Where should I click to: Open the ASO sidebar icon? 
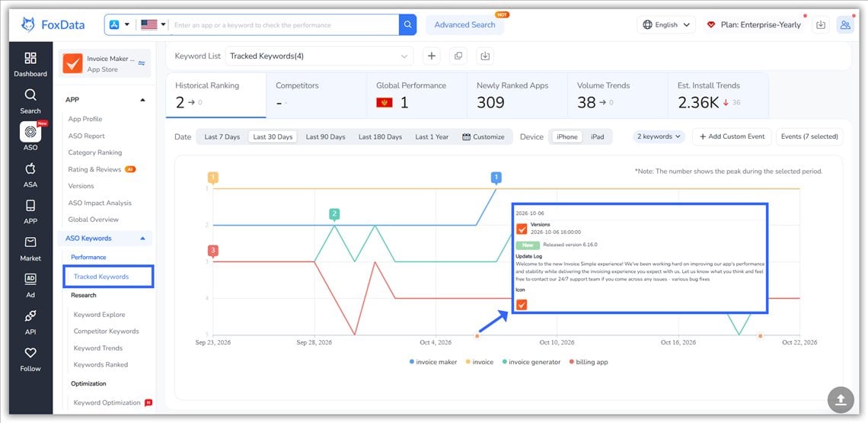click(30, 132)
